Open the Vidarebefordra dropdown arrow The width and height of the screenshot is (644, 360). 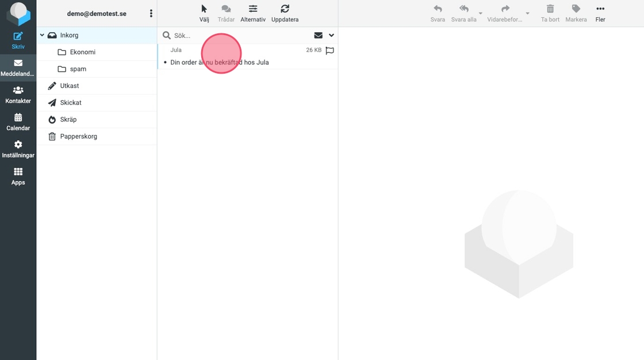[527, 14]
